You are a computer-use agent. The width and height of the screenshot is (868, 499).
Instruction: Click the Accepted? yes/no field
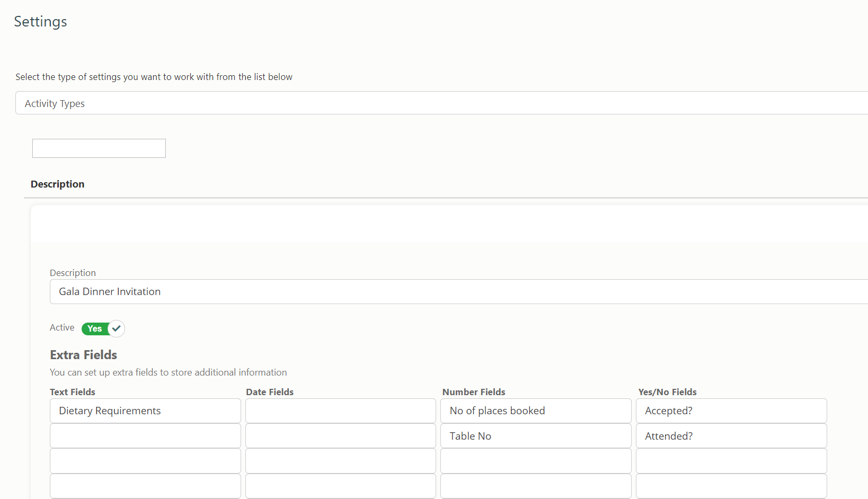point(731,411)
